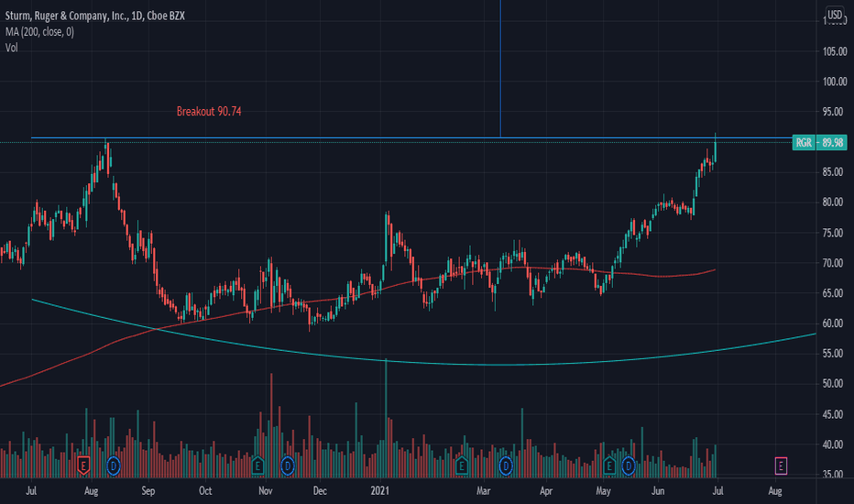
Task: Click the green earnings E marker below November
Action: [257, 466]
